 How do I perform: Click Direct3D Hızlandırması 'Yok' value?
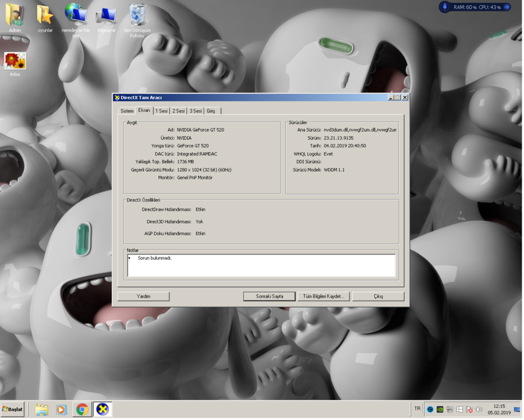point(200,222)
